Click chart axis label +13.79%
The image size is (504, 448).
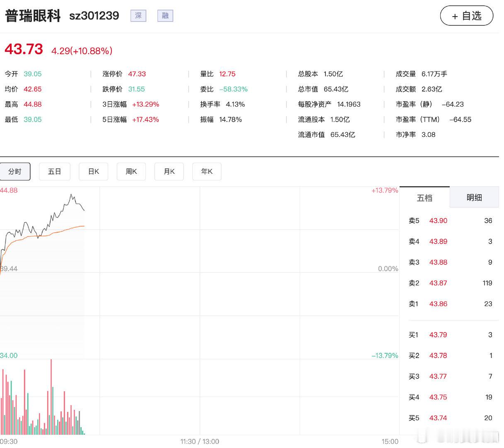point(385,190)
